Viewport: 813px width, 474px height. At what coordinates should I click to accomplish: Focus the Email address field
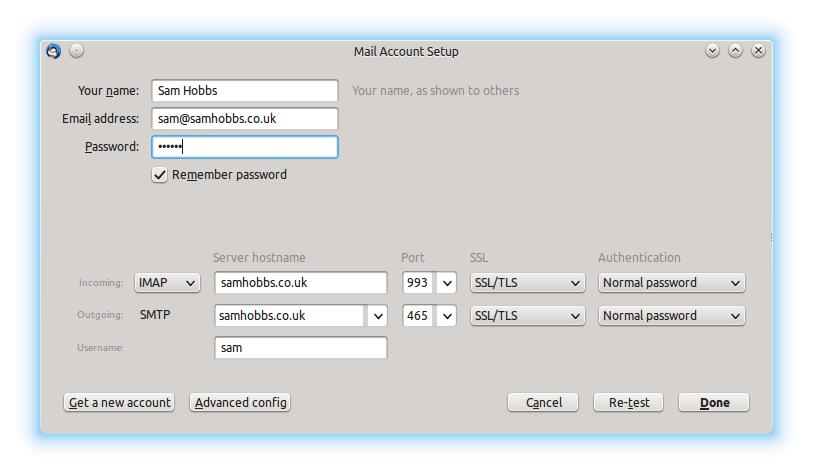pos(245,119)
